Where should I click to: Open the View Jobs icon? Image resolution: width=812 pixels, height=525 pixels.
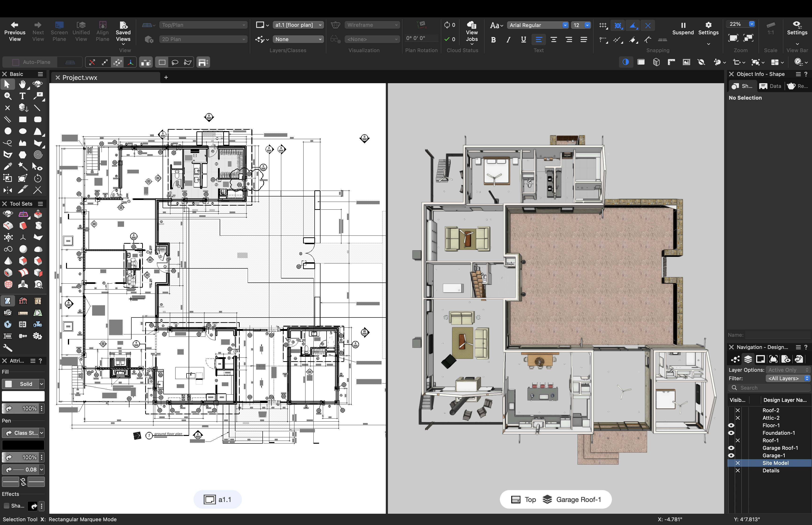(472, 25)
